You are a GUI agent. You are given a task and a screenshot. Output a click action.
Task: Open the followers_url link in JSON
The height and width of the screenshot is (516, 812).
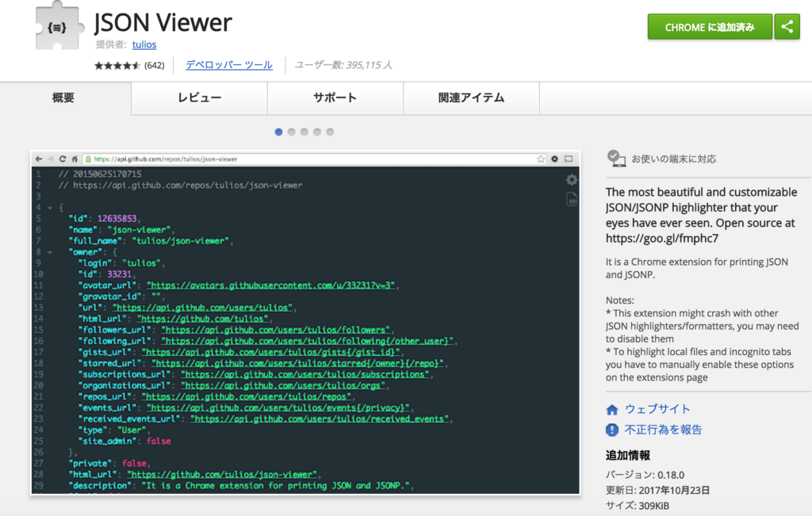[x=275, y=330]
